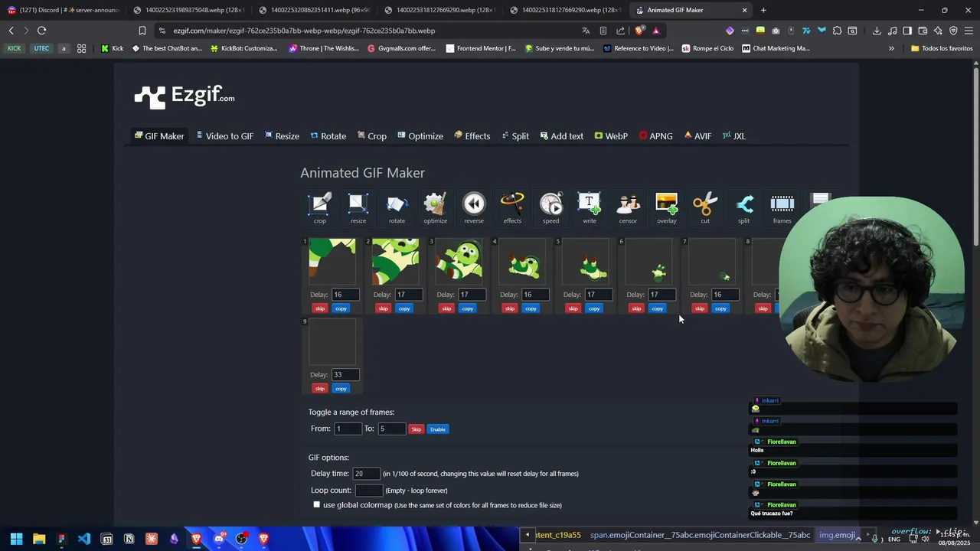Screen dimensions: 980x551
Task: Open Discord from taskbar
Action: click(219, 539)
